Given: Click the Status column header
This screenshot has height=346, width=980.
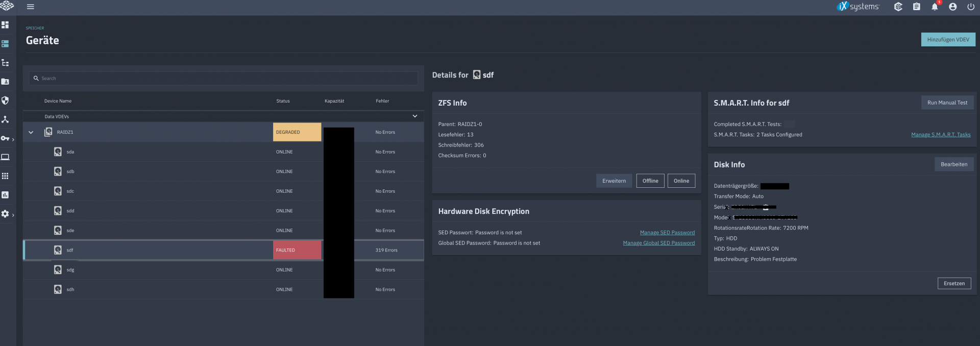Looking at the screenshot, I should pos(283,101).
